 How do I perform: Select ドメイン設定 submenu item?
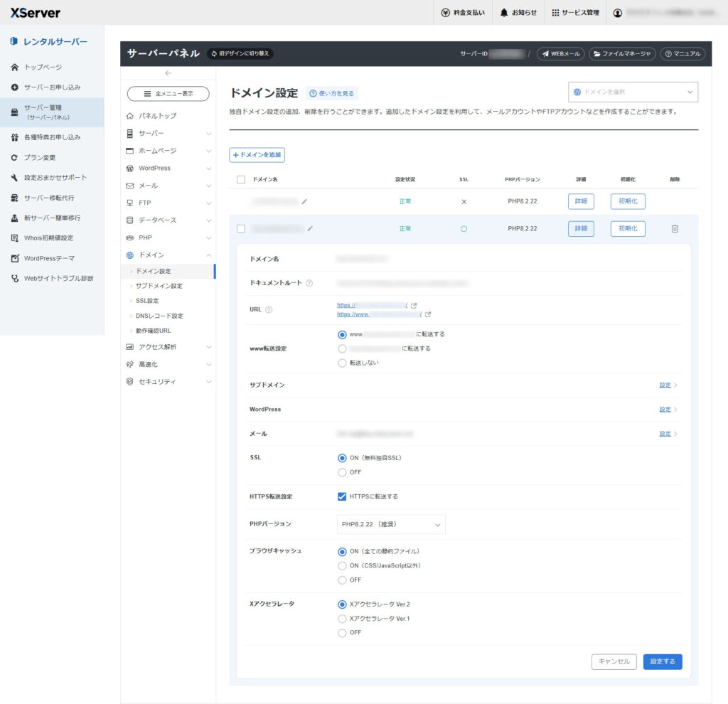tap(168, 271)
